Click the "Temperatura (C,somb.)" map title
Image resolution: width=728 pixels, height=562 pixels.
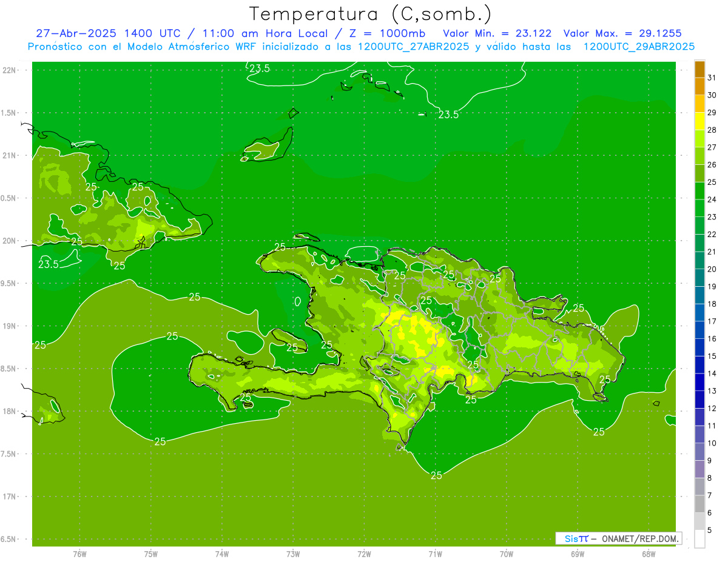tap(371, 14)
